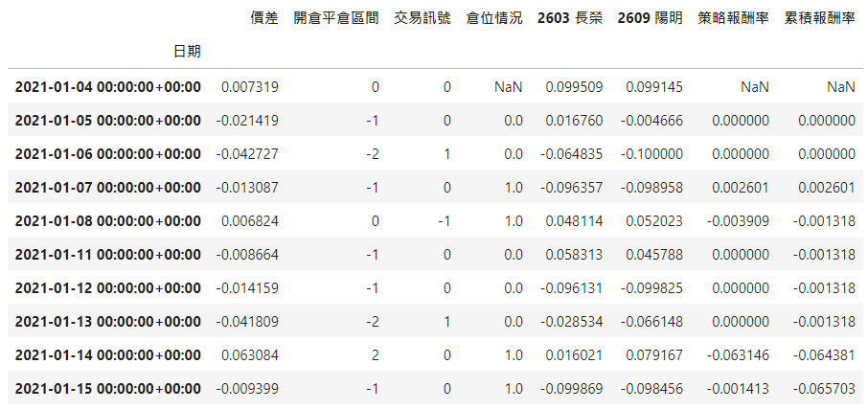Click price spread value -0.021419
The image size is (868, 410).
point(247,120)
